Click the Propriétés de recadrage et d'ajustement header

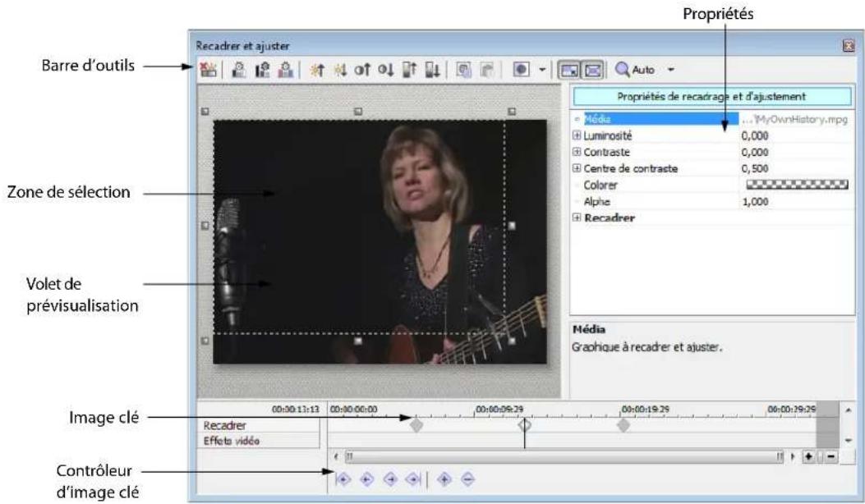point(711,97)
